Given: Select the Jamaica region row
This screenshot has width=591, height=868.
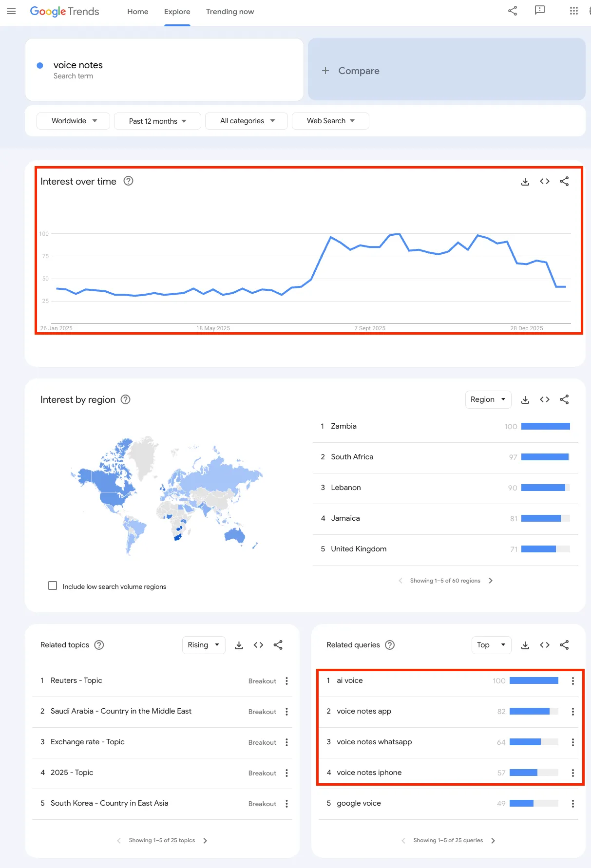Looking at the screenshot, I should (445, 519).
